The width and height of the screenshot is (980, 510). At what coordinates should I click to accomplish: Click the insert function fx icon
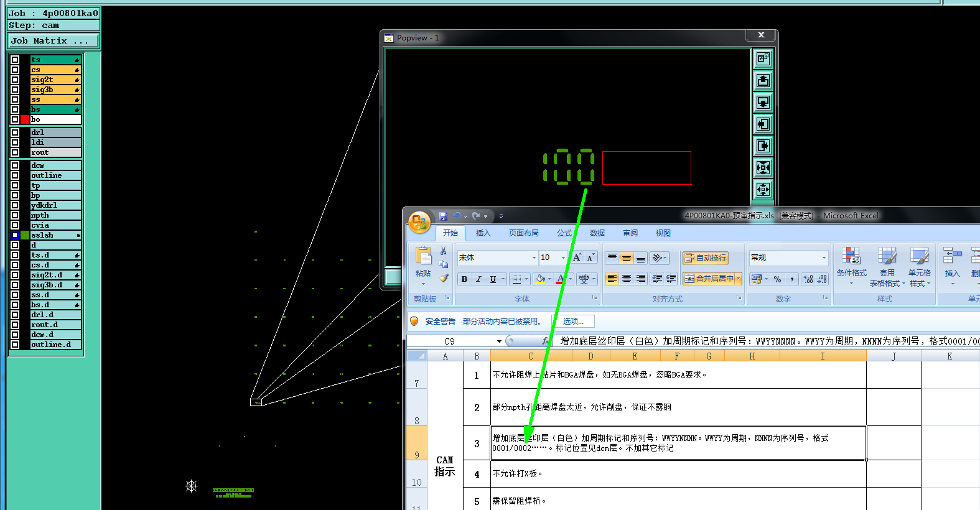pos(545,341)
